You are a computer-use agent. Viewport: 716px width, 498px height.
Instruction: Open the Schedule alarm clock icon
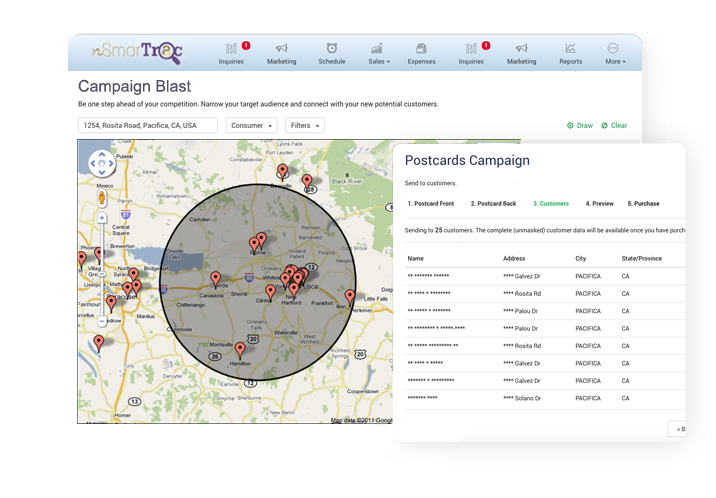click(x=332, y=48)
